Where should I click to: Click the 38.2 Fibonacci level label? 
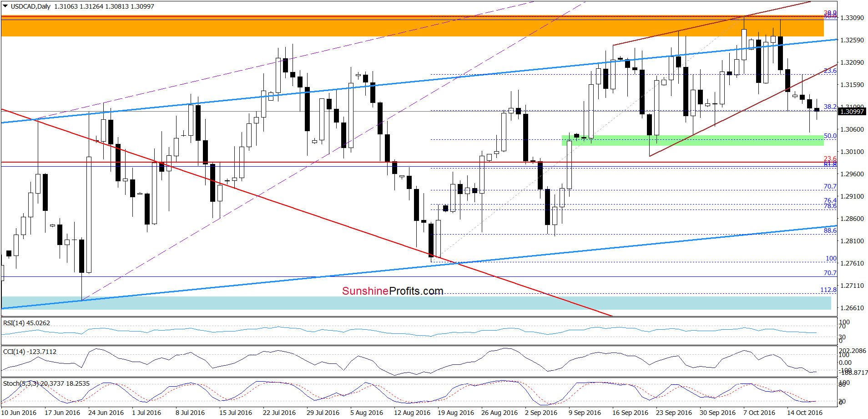tap(830, 107)
